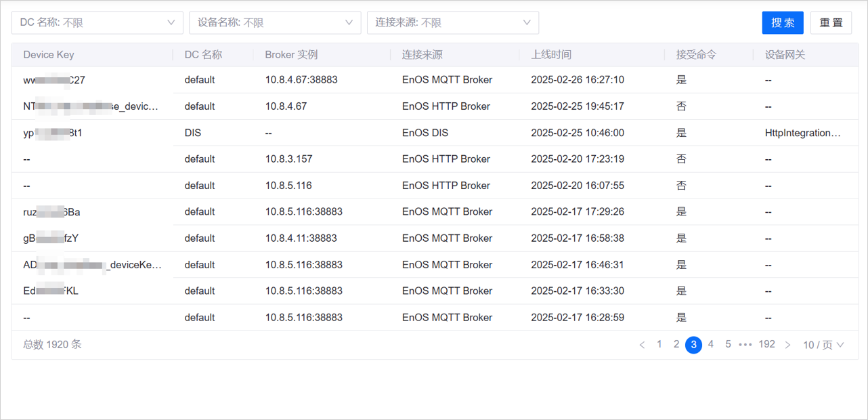Viewport: 868px width, 420px height.
Task: Jump to the last page 192
Action: point(766,344)
